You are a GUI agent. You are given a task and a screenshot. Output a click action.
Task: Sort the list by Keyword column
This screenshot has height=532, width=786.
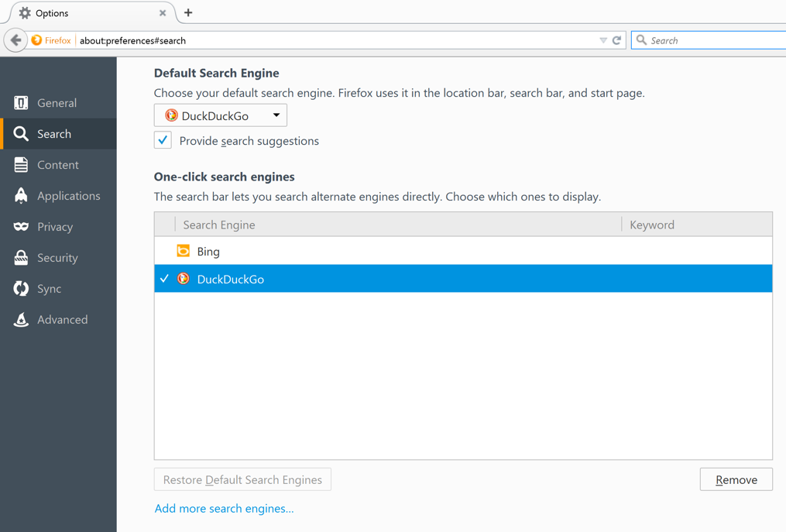pos(651,225)
